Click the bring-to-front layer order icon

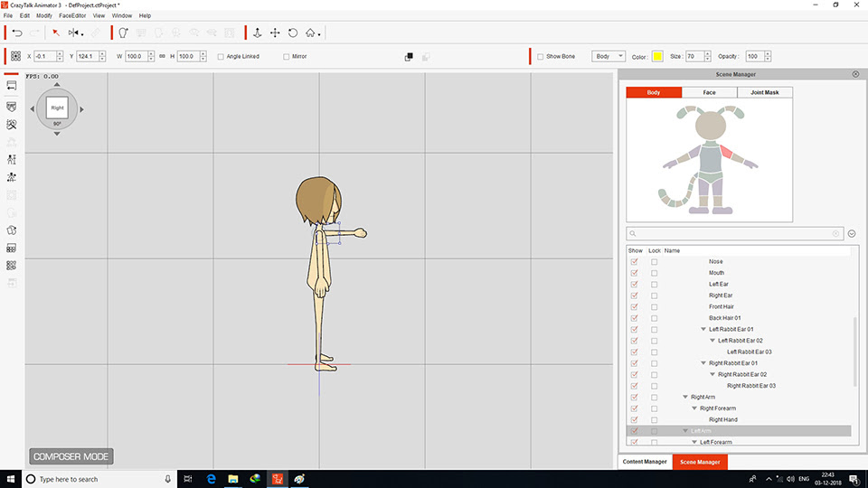tap(409, 57)
